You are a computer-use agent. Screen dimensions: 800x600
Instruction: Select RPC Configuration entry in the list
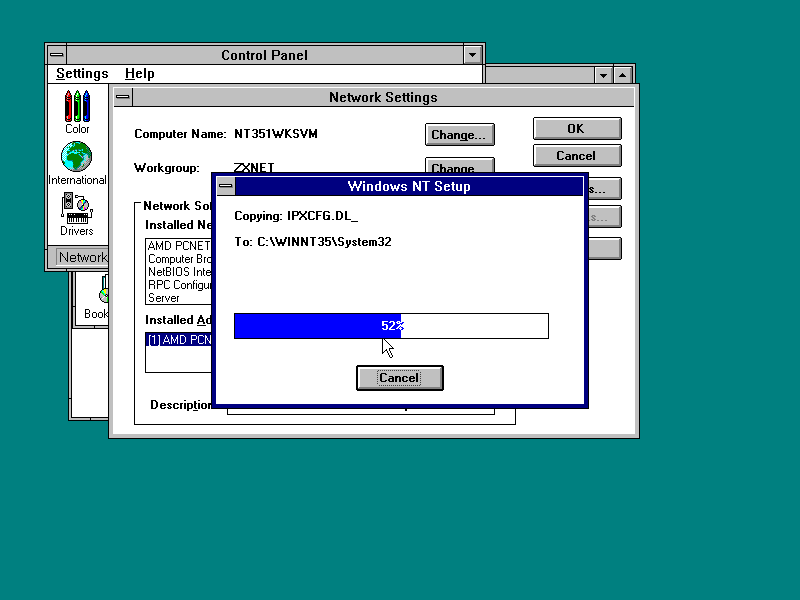coord(179,285)
